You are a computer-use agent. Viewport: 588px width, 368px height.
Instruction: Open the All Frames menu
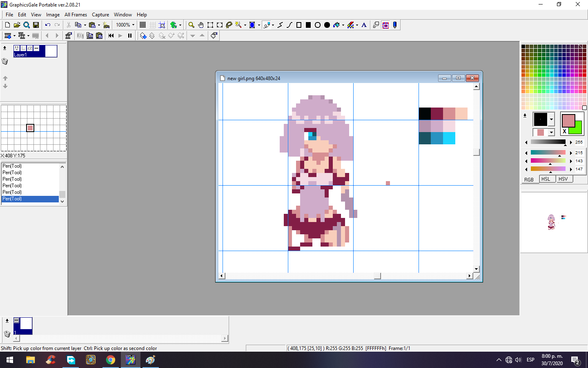coord(76,15)
